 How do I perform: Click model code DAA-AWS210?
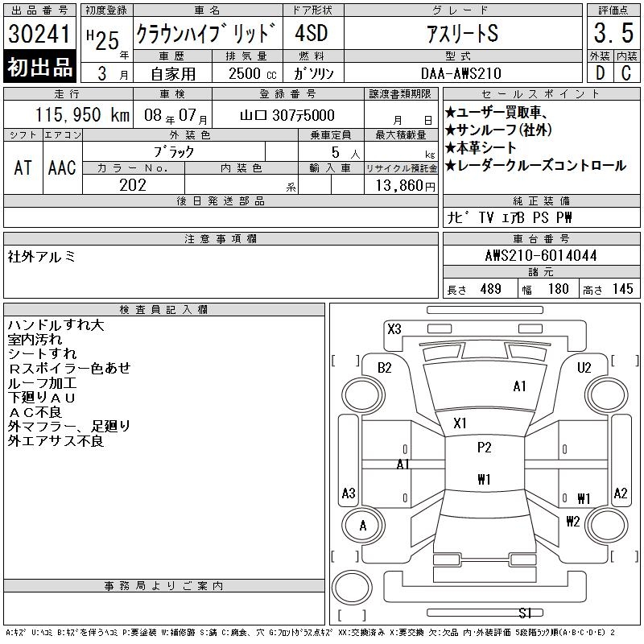point(460,73)
